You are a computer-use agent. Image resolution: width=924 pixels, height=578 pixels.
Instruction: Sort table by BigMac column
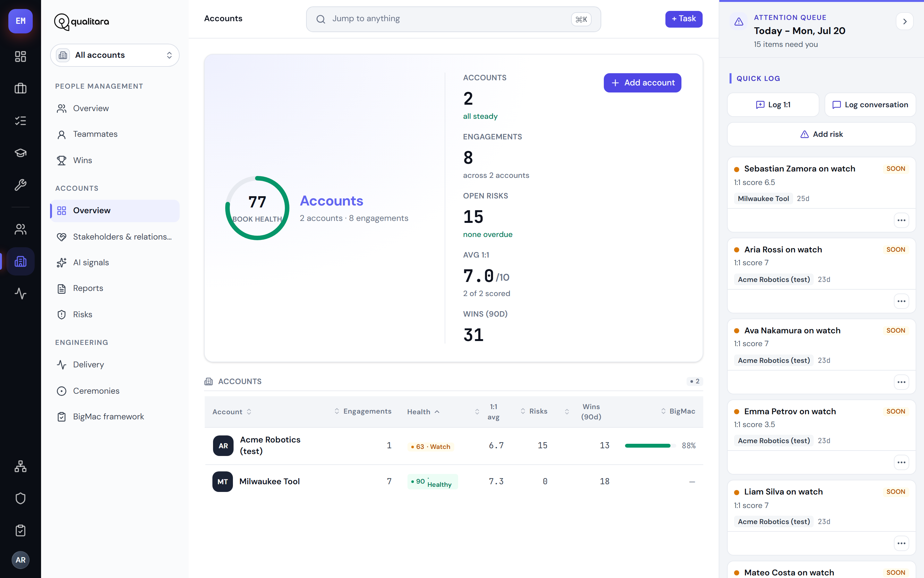[678, 411]
